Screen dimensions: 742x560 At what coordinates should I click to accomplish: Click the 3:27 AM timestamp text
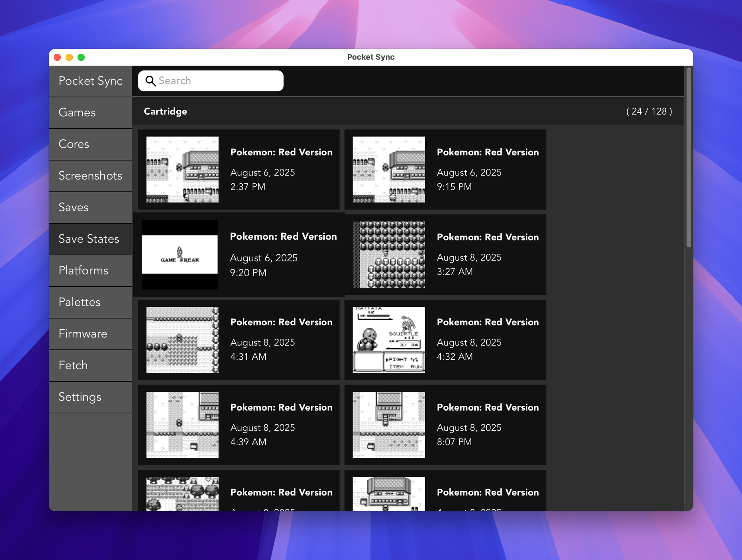point(455,271)
